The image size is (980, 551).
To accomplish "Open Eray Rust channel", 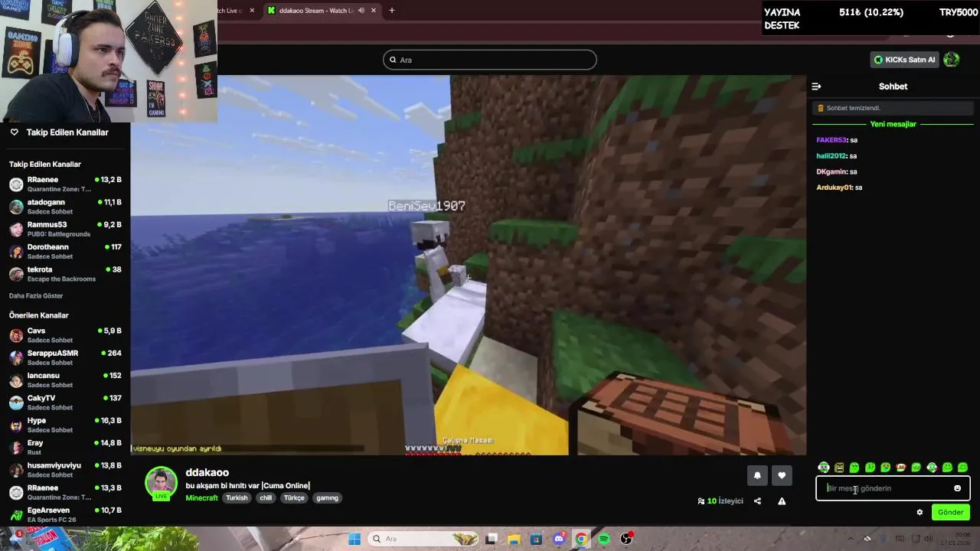I will [x=65, y=447].
